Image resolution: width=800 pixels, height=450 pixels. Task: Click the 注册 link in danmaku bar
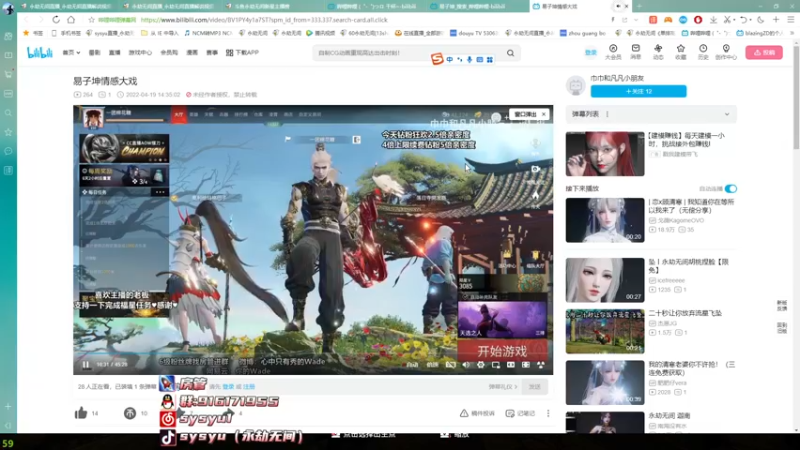pyautogui.click(x=249, y=387)
